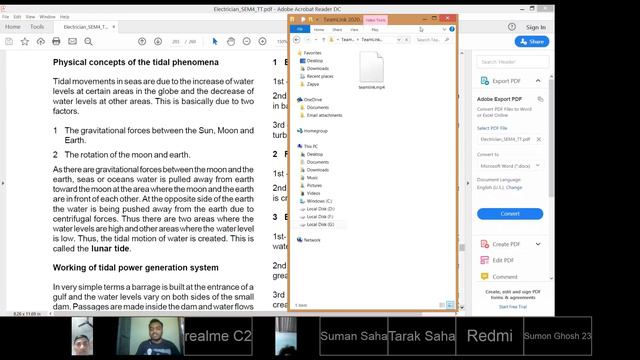This screenshot has width=640, height=360.
Task: Zoom in with the plus circle icon
Action: click(262, 41)
